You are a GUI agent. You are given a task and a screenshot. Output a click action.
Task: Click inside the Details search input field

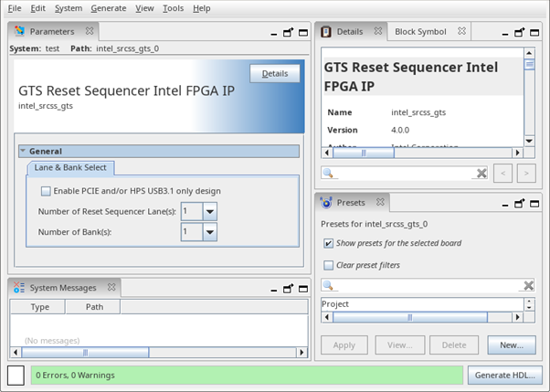coord(404,173)
